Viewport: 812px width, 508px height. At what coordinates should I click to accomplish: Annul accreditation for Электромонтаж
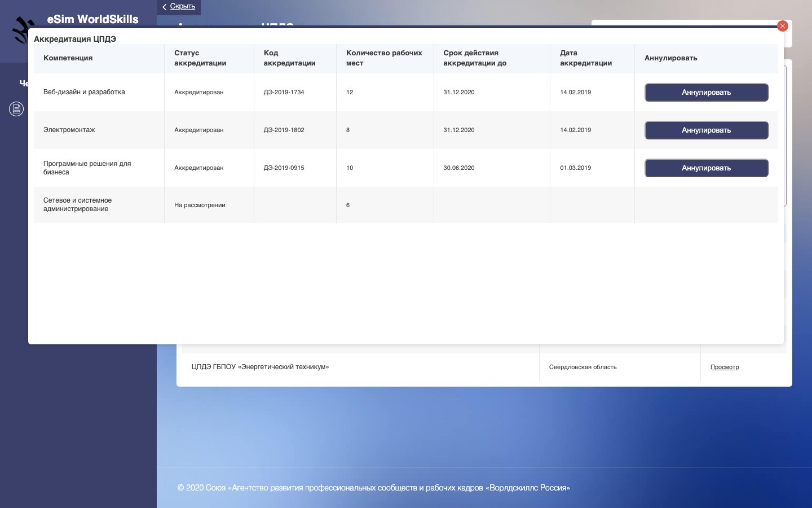pos(706,130)
